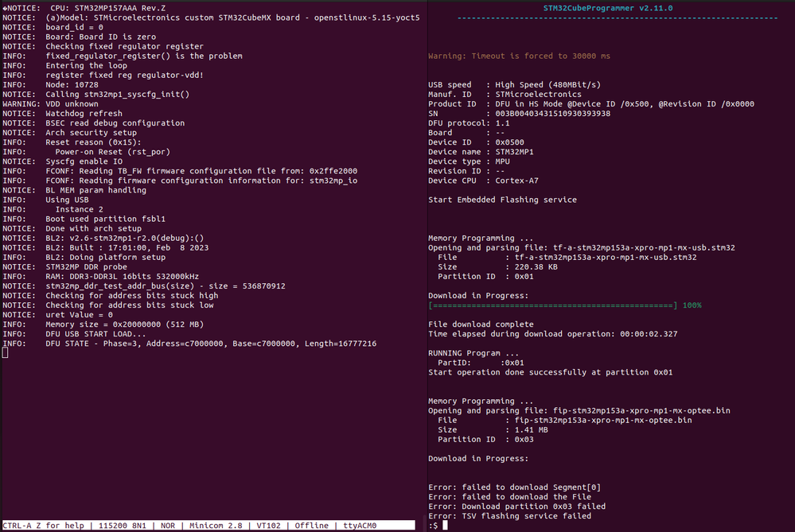
Task: Click 'BSEC read debug configuration' line
Action: point(93,123)
